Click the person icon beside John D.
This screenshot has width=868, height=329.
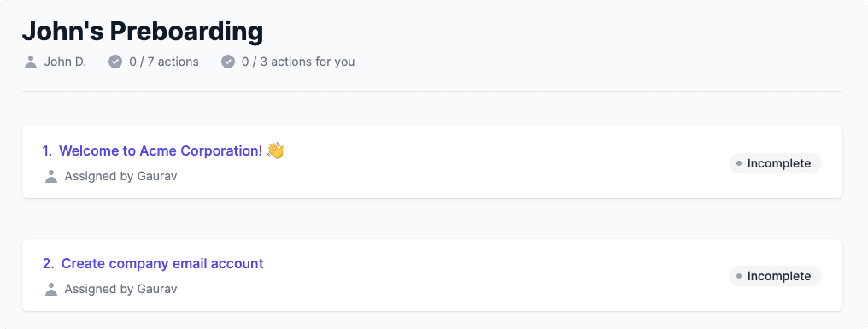tap(31, 62)
